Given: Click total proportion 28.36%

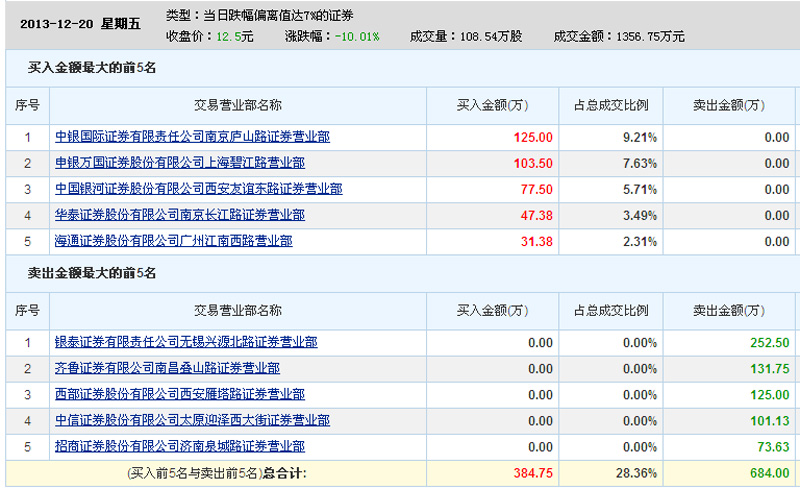Looking at the screenshot, I should coord(636,473).
